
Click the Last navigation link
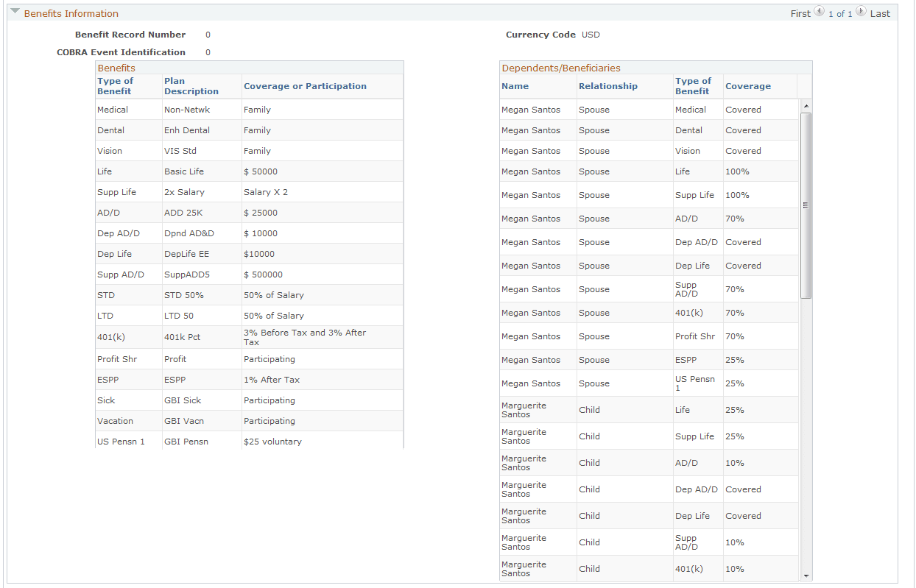point(880,13)
